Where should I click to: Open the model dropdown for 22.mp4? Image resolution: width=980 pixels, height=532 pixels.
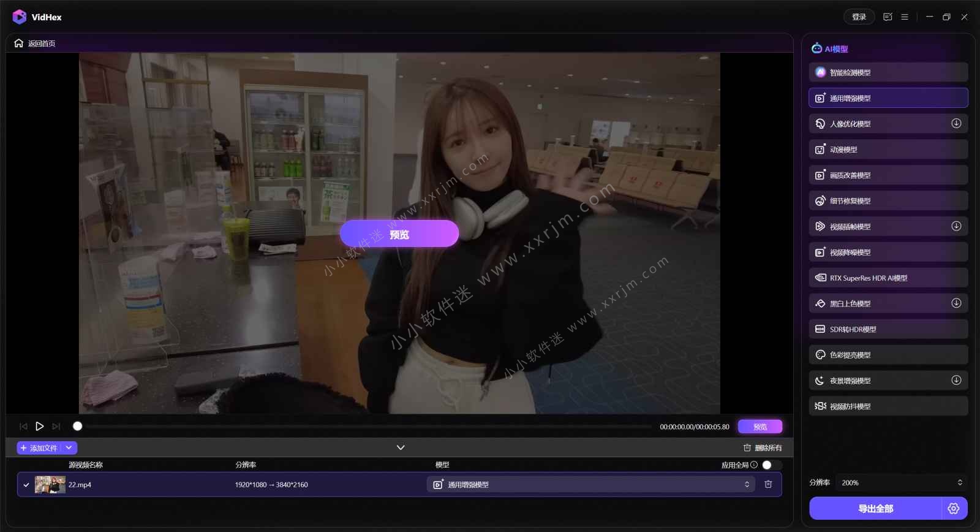[x=591, y=485]
